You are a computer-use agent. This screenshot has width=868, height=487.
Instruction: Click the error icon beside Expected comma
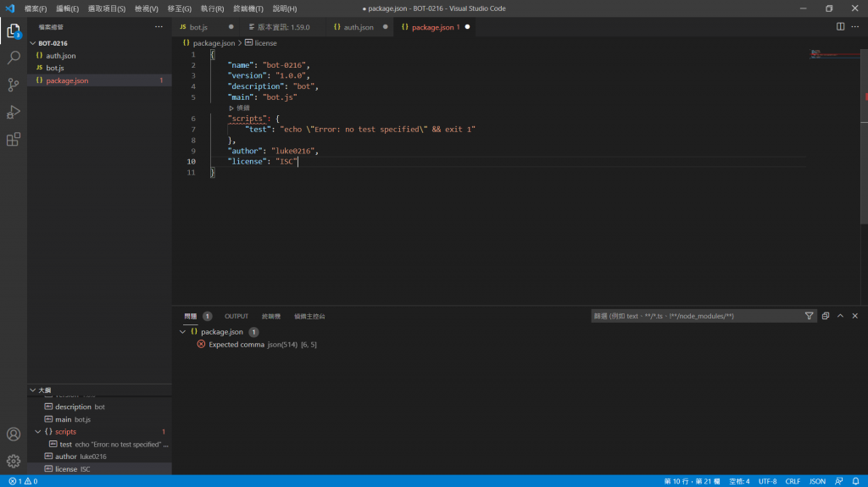pos(201,344)
